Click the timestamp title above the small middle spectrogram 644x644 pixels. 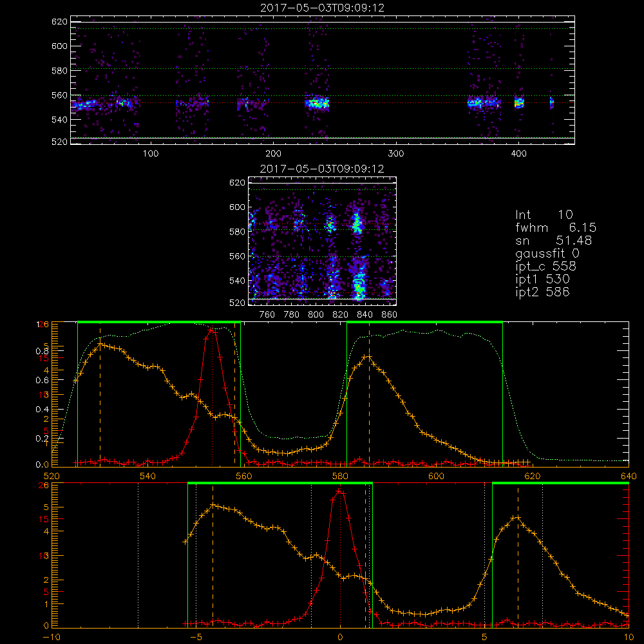tap(322, 169)
